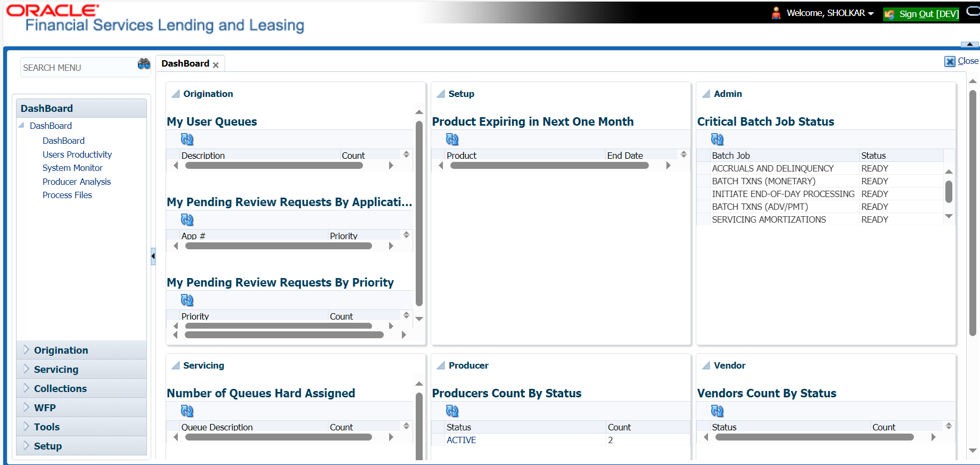Click the batch job list vertical scrollbar thumb
The height and width of the screenshot is (465, 980).
pos(949,192)
